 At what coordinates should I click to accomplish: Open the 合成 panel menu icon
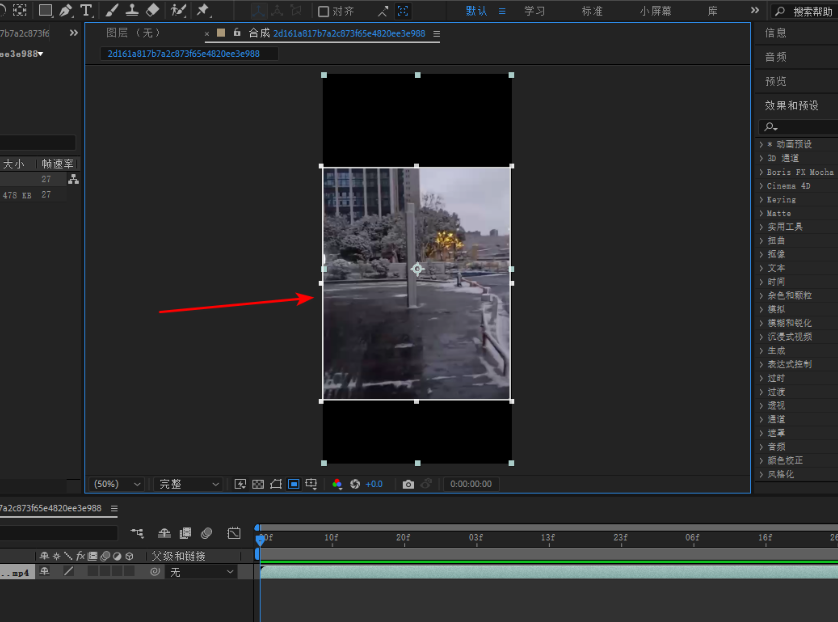437,34
